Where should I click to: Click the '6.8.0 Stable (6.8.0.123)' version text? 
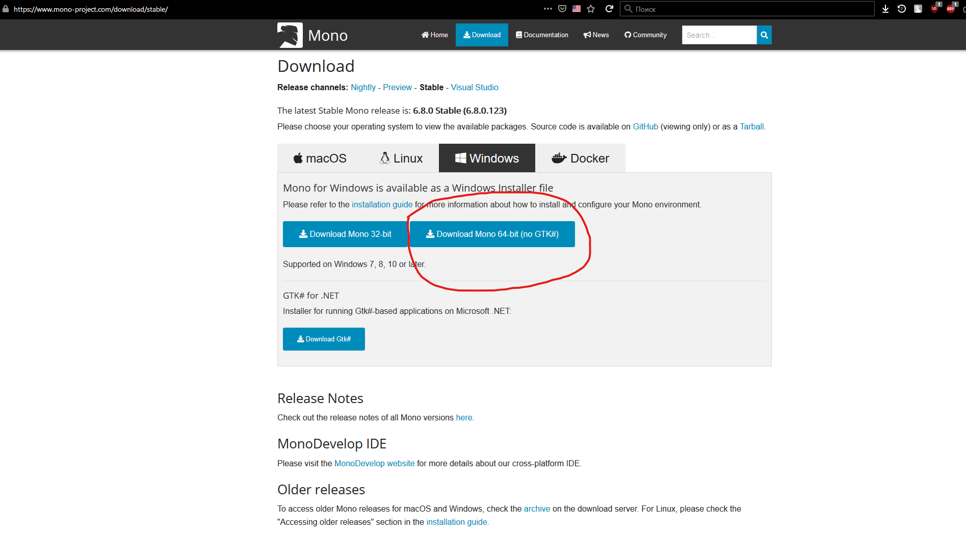460,111
